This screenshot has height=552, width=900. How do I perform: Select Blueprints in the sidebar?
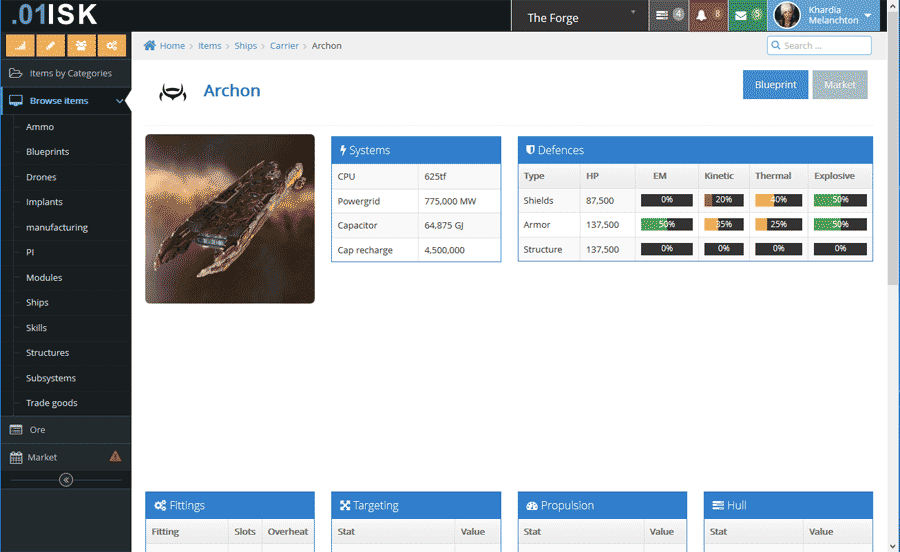(x=48, y=151)
